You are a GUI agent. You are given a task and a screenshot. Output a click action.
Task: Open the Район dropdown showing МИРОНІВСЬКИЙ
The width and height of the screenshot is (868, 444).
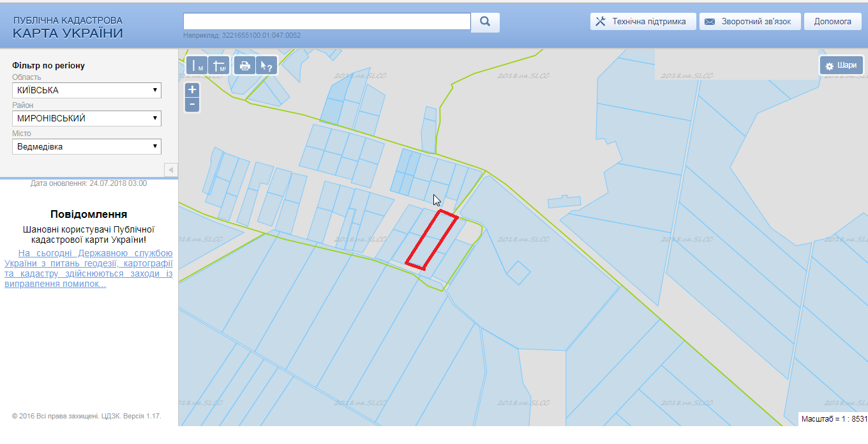[x=87, y=118]
